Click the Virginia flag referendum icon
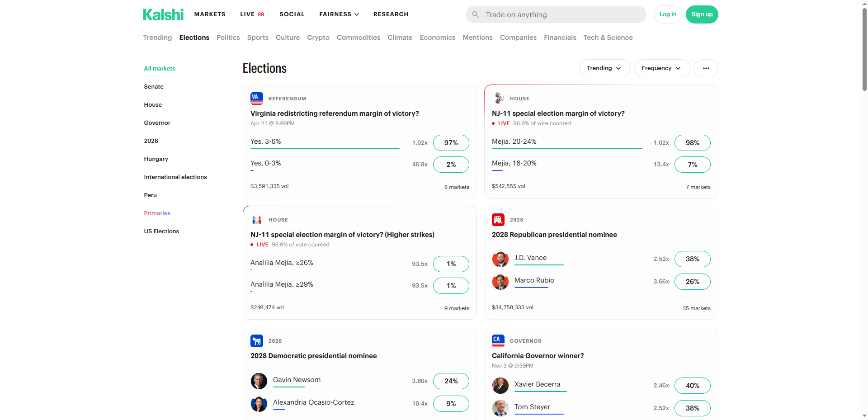The width and height of the screenshot is (868, 420). [257, 99]
